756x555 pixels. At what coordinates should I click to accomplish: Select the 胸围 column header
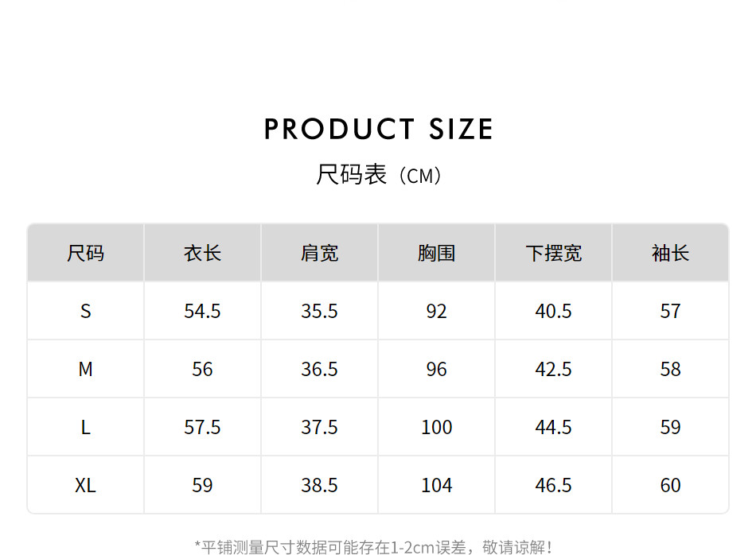pos(436,254)
